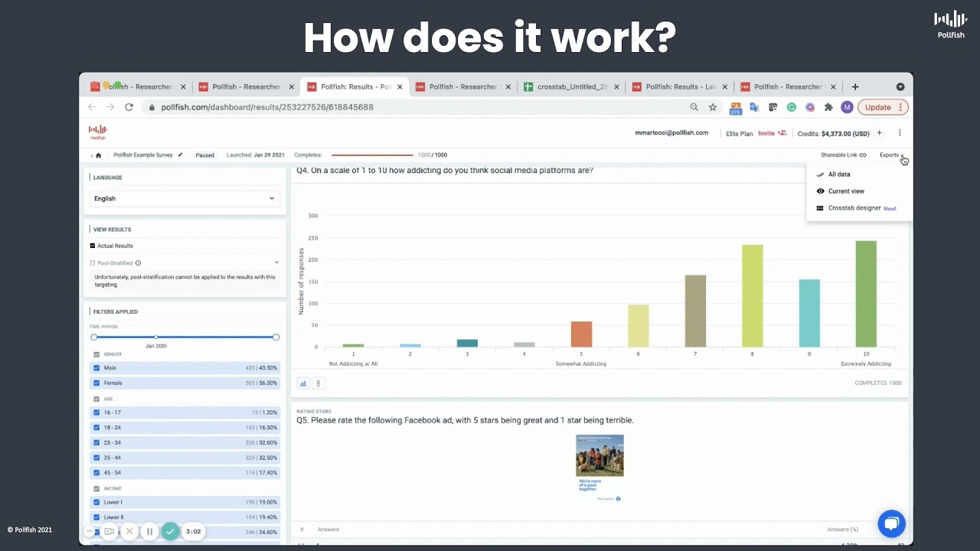
Task: Click the Jan 30th marker on time slider
Action: click(x=156, y=337)
